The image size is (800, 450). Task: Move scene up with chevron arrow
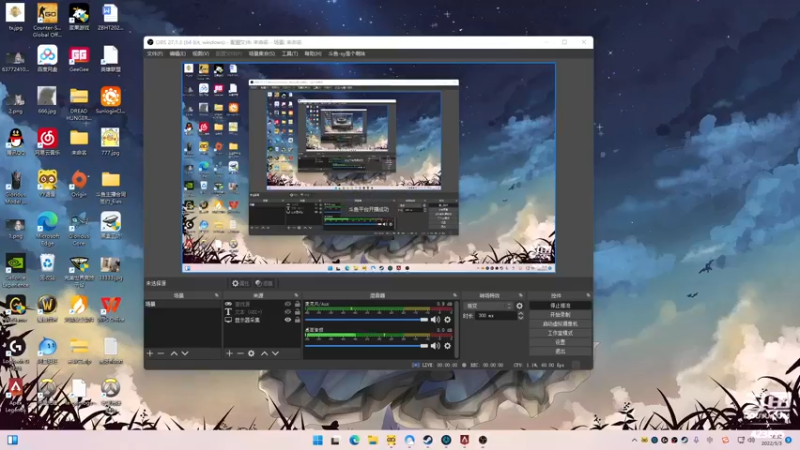click(174, 353)
